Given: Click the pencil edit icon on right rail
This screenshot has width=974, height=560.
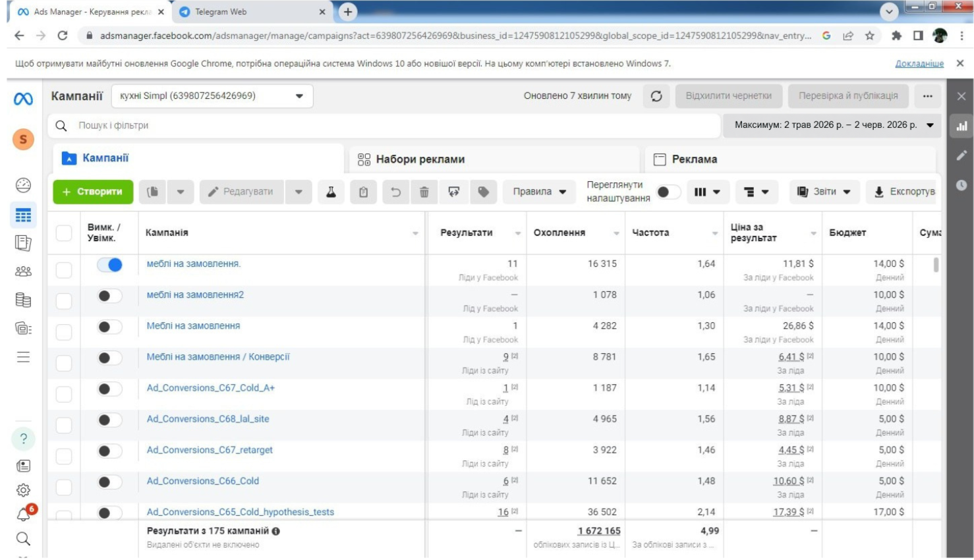Looking at the screenshot, I should pos(962,155).
